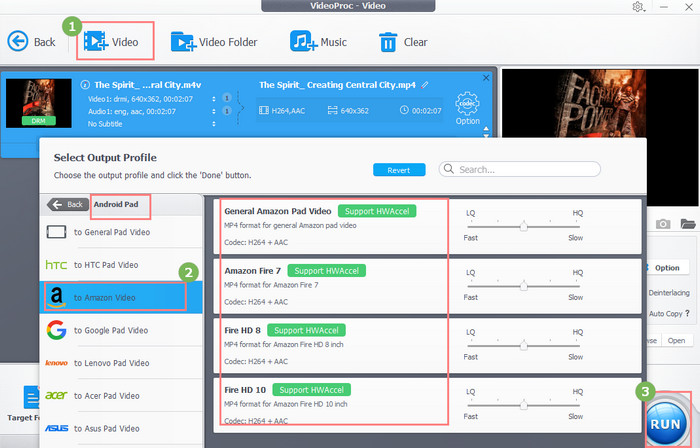Click the Open output folder button

(677, 340)
